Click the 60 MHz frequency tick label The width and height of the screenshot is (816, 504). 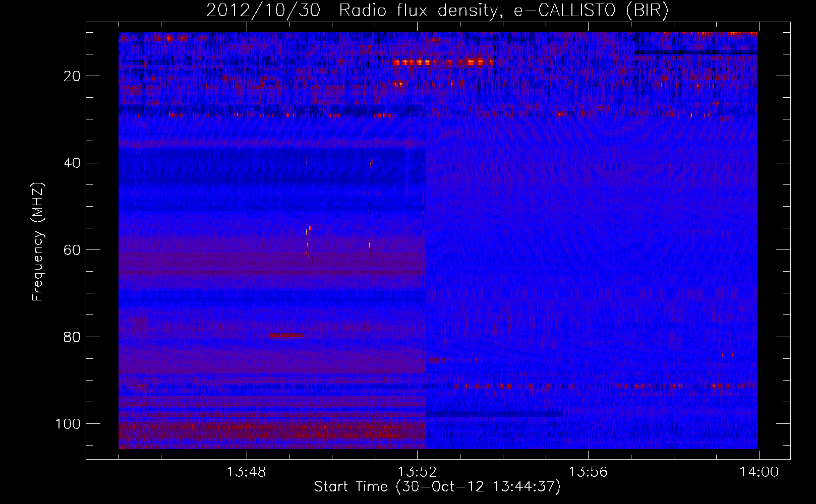(72, 250)
